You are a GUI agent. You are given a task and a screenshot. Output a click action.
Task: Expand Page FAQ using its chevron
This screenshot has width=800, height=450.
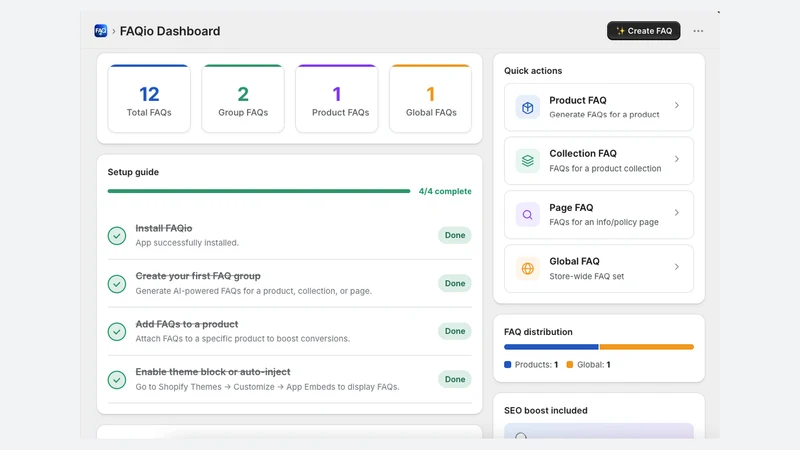pos(677,213)
